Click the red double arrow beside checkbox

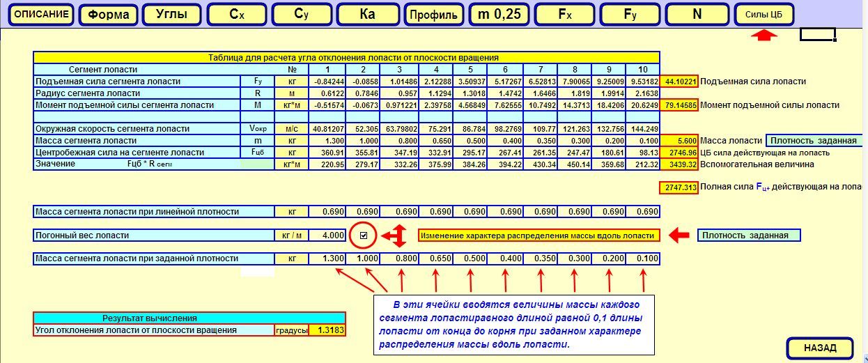point(396,236)
